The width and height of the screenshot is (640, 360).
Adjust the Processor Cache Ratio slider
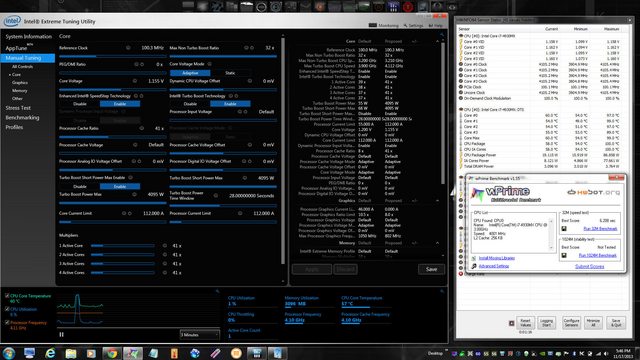[x=113, y=137]
